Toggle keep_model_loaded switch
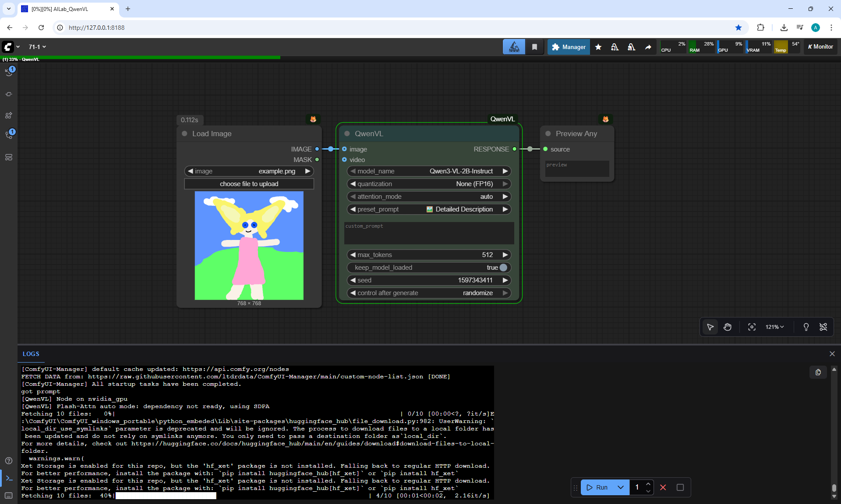Viewport: 841px width, 504px height. (x=503, y=268)
